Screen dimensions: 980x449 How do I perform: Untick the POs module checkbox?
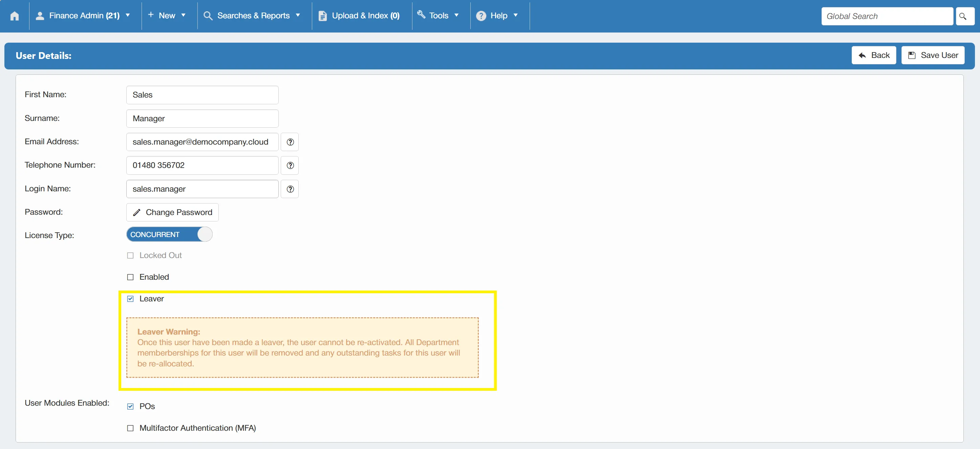point(130,406)
